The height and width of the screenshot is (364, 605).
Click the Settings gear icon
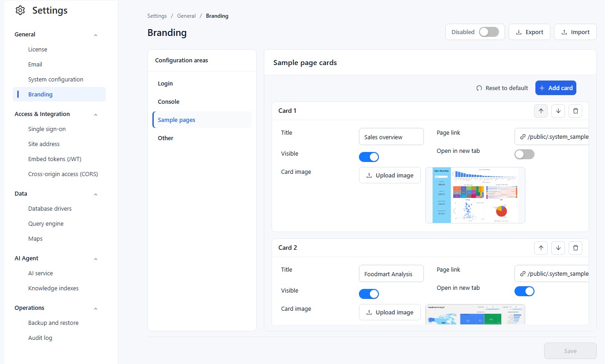pyautogui.click(x=20, y=10)
